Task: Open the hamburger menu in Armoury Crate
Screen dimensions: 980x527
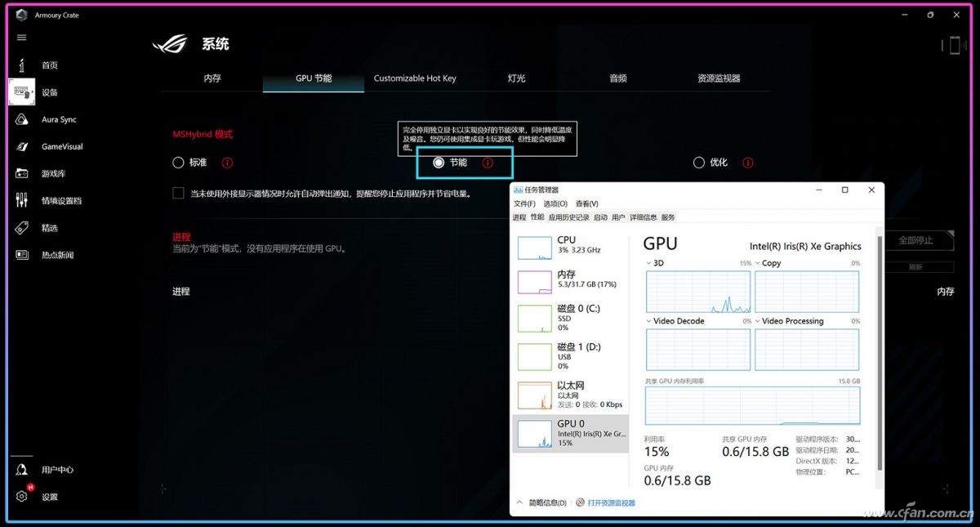Action: 21,38
